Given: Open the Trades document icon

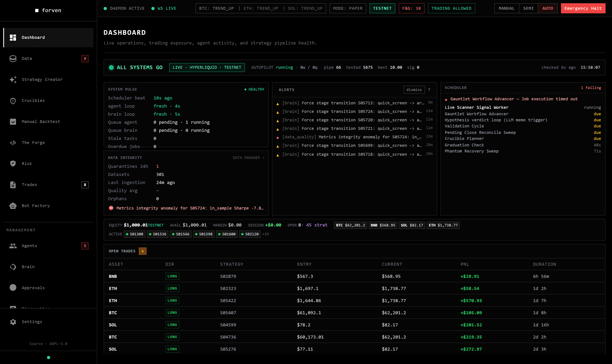Looking at the screenshot, I should pyautogui.click(x=13, y=185).
